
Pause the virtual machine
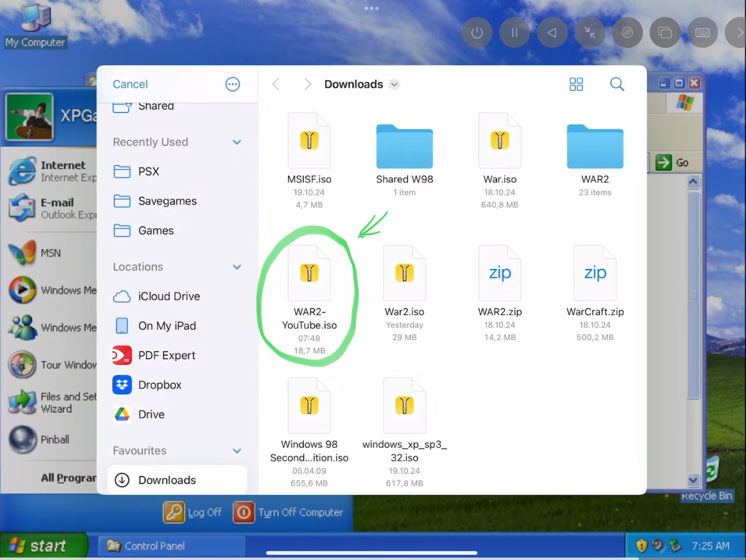click(514, 33)
